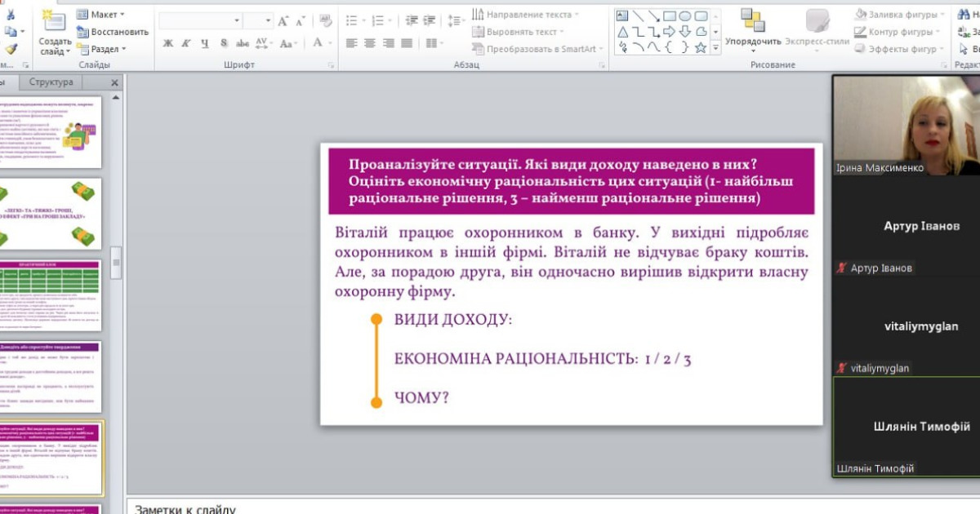Image resolution: width=980 pixels, height=514 pixels.
Task: Click the Cut scissors icon
Action: 11,14
